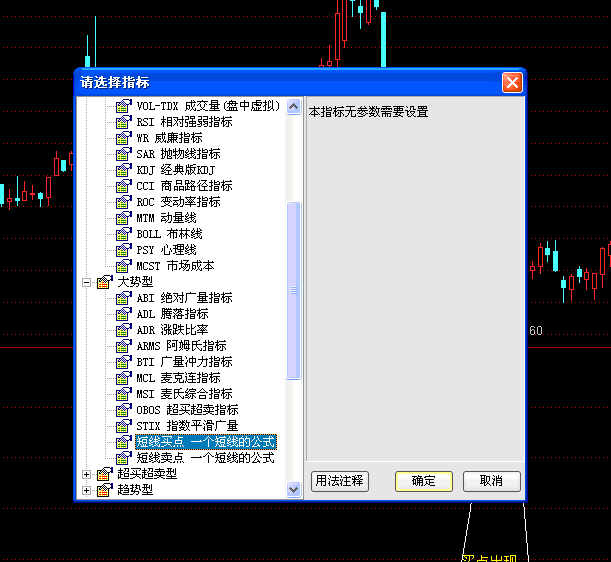611x562 pixels.
Task: Expand the 超买超卖型 tree category
Action: [x=87, y=474]
